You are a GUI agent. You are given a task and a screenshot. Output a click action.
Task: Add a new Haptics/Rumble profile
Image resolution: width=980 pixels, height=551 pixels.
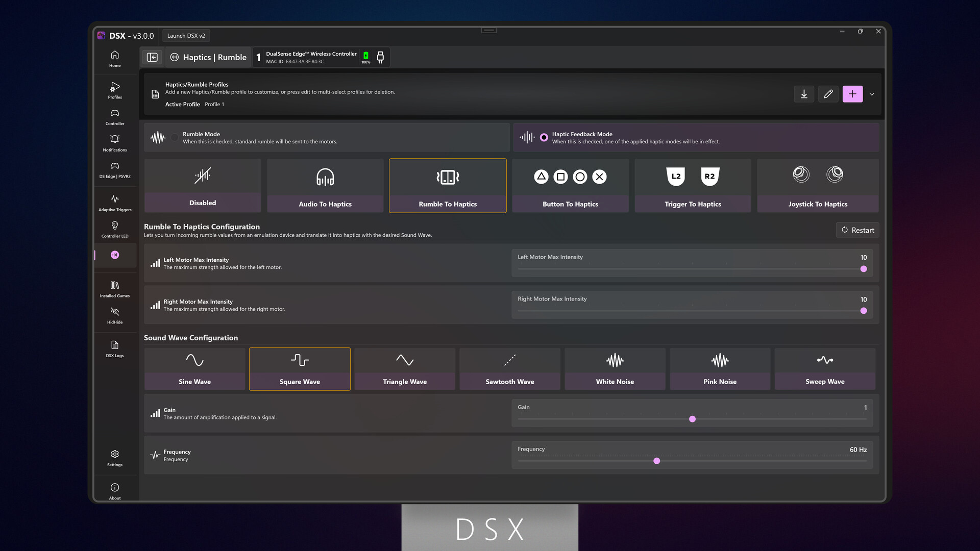852,94
